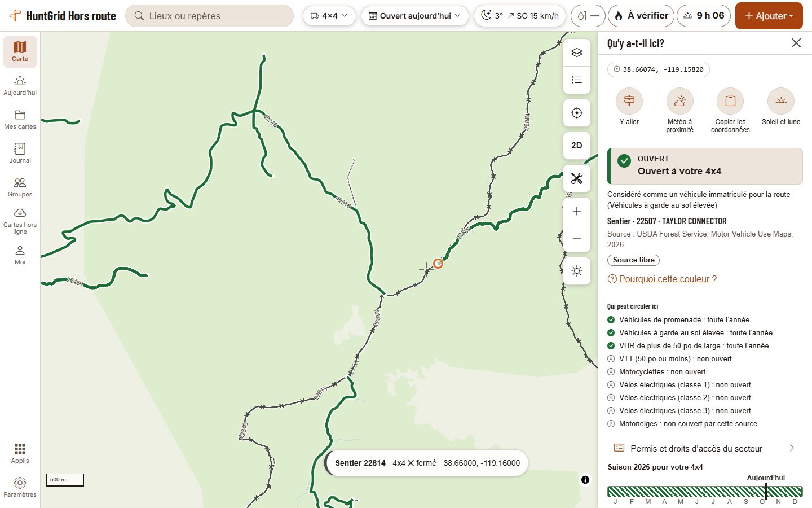812x508 pixels.
Task: Click the weather 3° SO 15 km/h chip
Action: pos(520,16)
